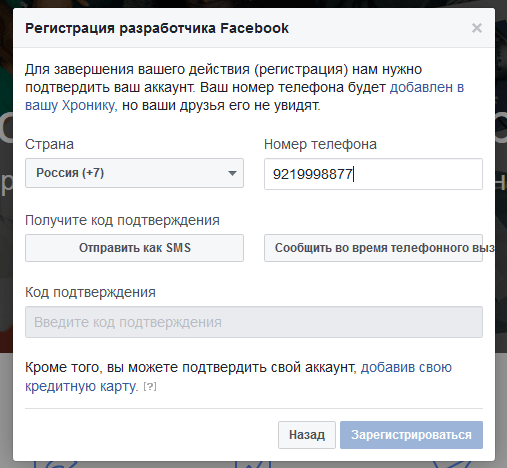Click the Отправить как SMS button
507x468 pixels.
134,248
